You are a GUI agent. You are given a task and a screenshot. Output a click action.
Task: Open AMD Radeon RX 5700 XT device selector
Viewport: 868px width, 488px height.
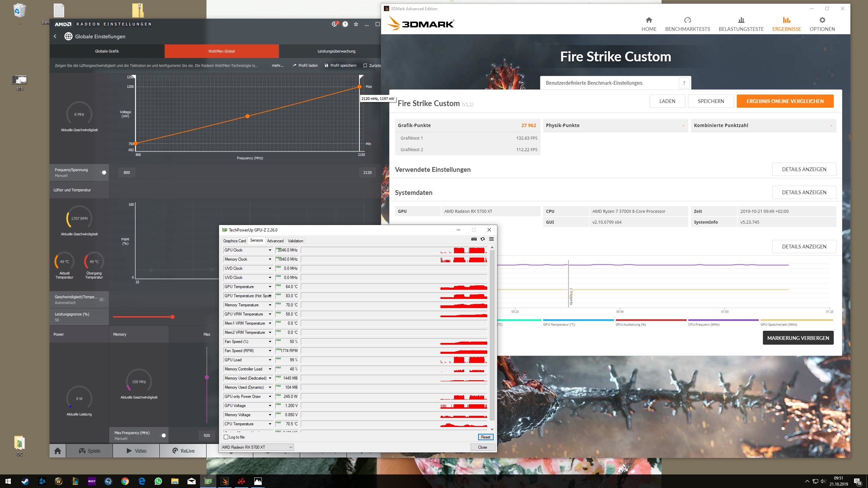[257, 447]
